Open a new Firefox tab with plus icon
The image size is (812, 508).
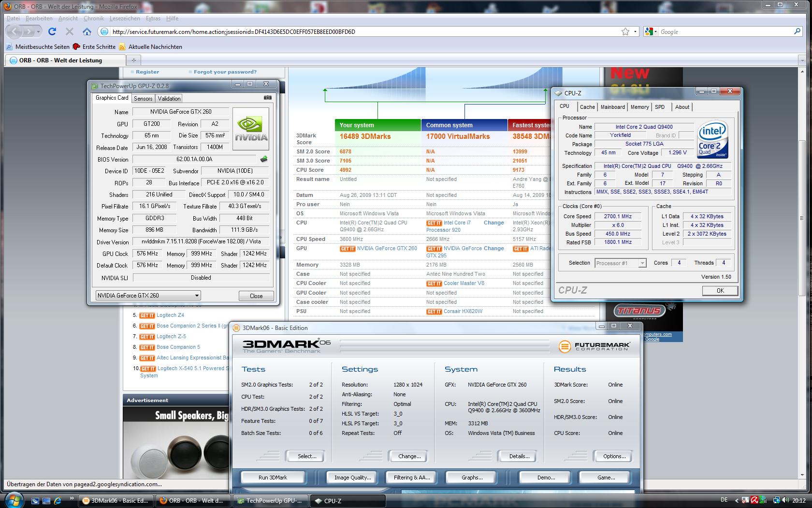coord(134,60)
